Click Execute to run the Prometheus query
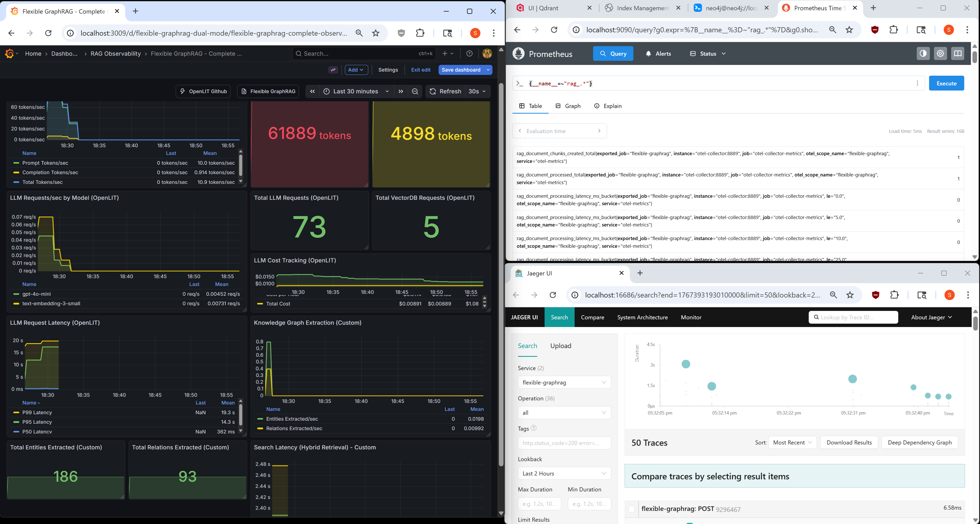The height and width of the screenshot is (524, 980). [x=947, y=83]
